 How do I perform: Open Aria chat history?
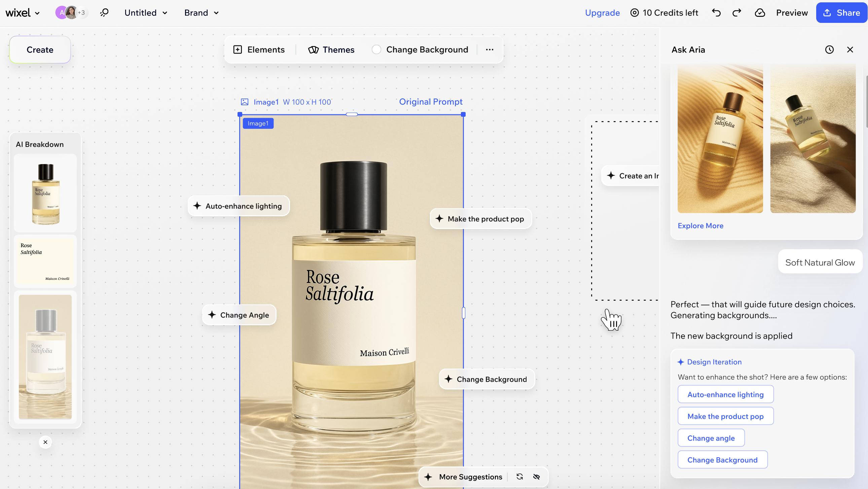830,49
